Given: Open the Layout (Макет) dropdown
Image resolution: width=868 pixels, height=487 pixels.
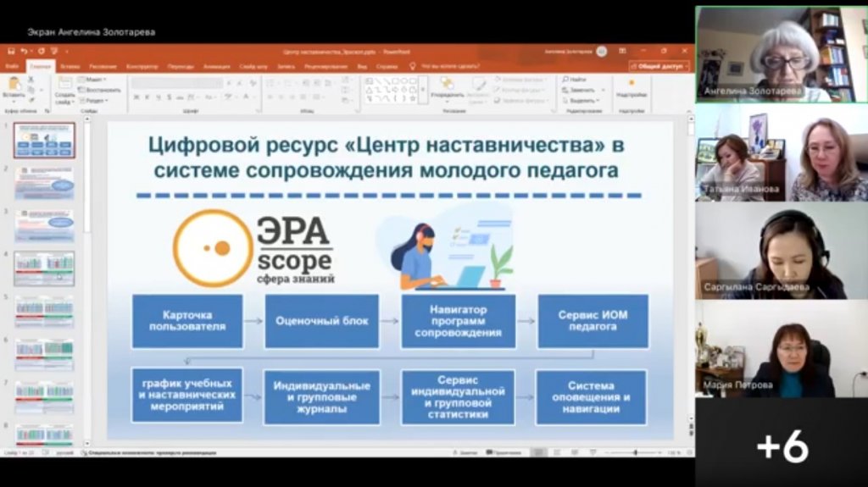Looking at the screenshot, I should tap(93, 80).
